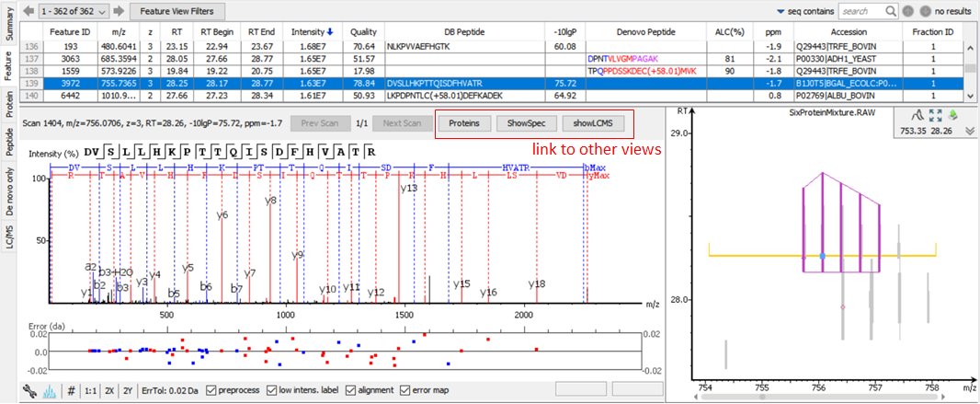Open Feature View Filters
Image resolution: width=980 pixels, height=404 pixels.
[x=177, y=11]
